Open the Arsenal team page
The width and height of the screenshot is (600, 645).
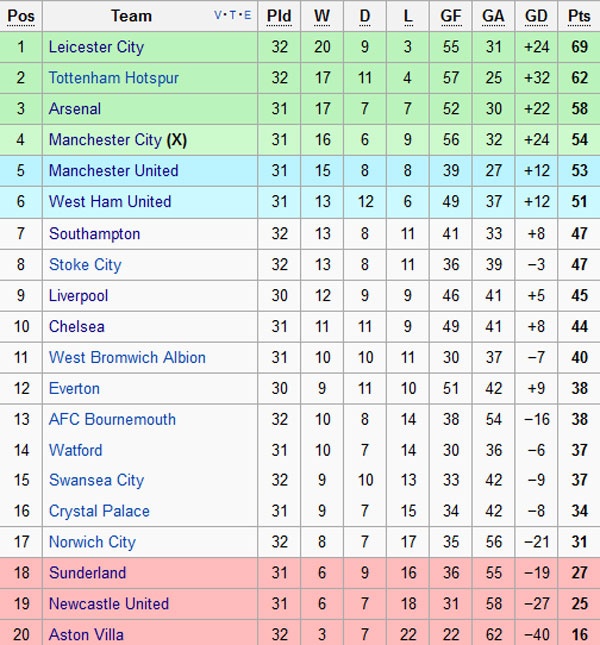coord(75,109)
